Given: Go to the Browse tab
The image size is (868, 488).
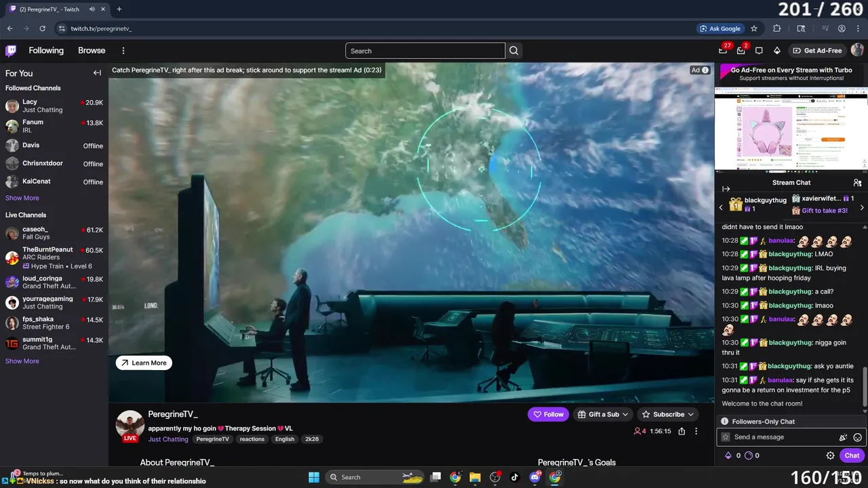Looking at the screenshot, I should click(92, 51).
